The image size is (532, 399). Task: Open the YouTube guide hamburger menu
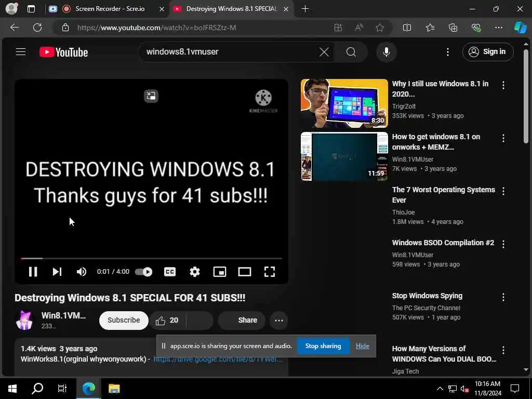(21, 51)
